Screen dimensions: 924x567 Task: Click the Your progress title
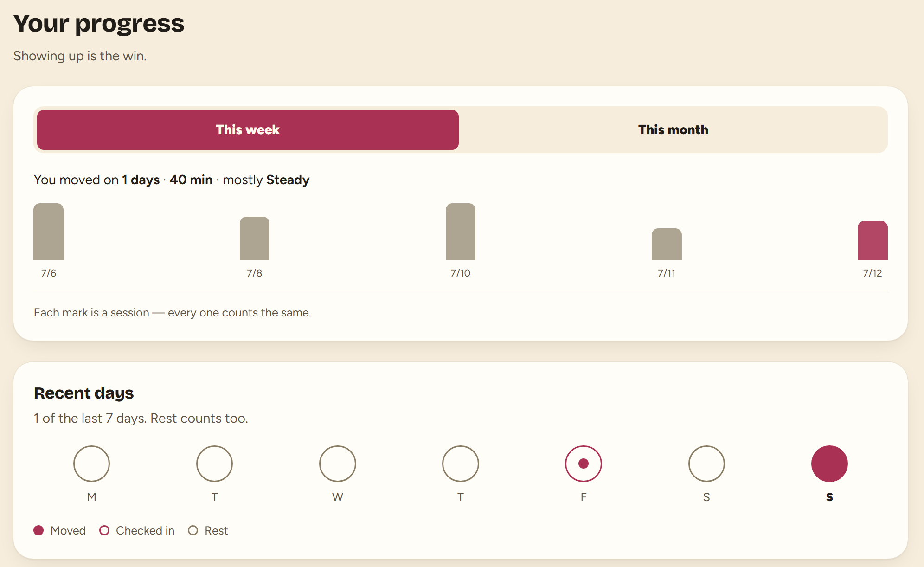(x=99, y=23)
